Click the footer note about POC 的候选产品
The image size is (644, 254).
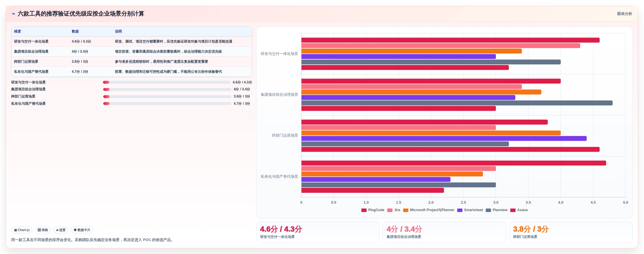pyautogui.click(x=93, y=240)
